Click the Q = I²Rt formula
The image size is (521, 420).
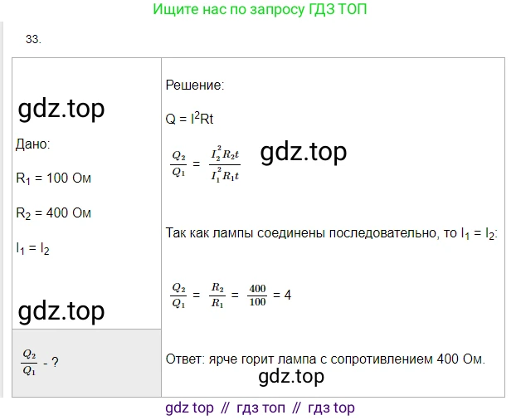tap(190, 119)
